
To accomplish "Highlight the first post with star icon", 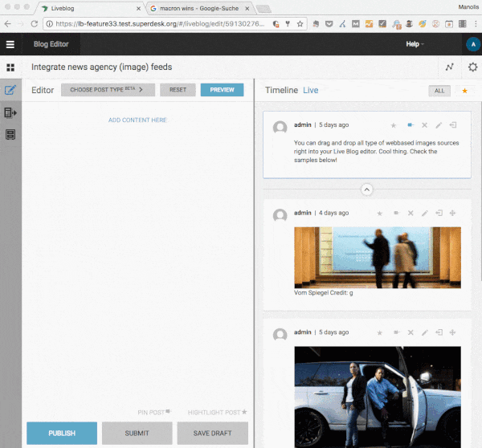I will (394, 125).
